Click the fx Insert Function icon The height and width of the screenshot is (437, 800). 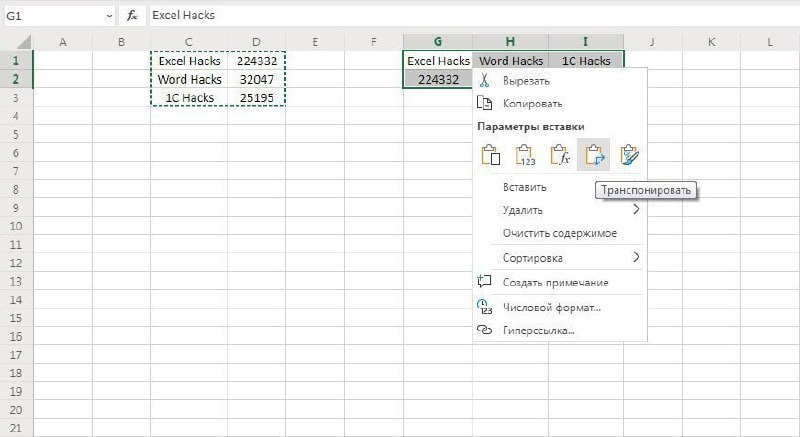(132, 16)
